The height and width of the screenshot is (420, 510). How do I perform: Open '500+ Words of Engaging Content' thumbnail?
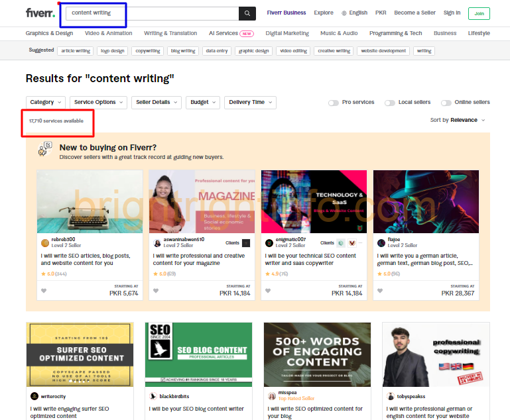(x=317, y=354)
